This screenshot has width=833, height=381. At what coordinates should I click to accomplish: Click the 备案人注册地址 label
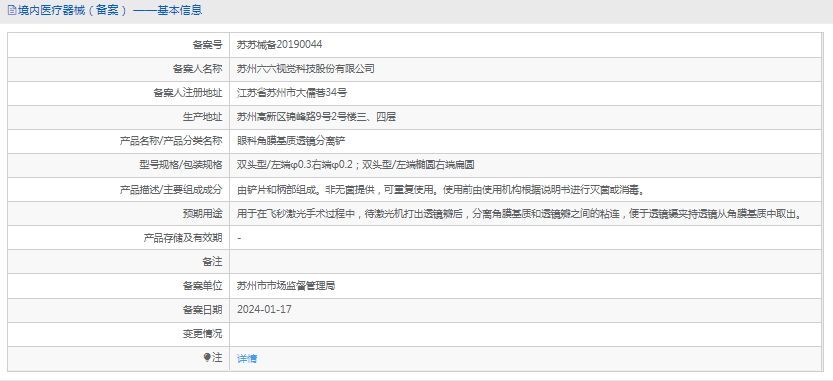[188, 93]
